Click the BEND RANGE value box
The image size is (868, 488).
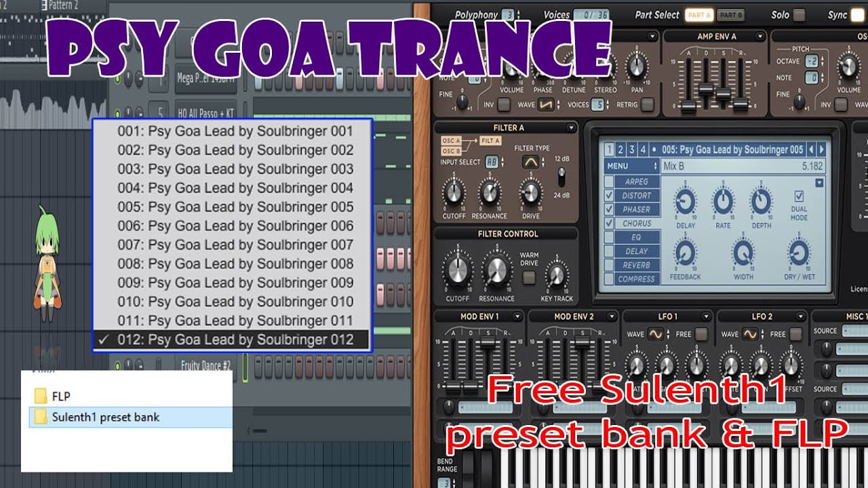[x=443, y=483]
